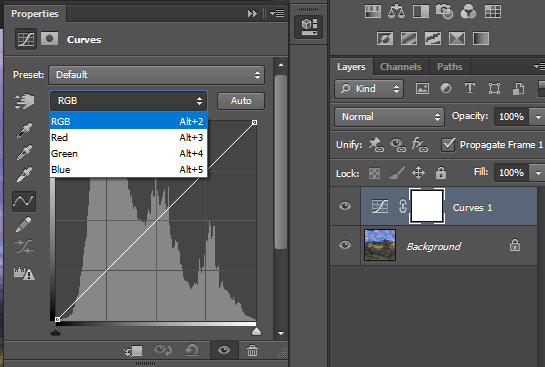Add a Photo Filter adjustment
Viewport: 545px width, 367px height.
445,11
